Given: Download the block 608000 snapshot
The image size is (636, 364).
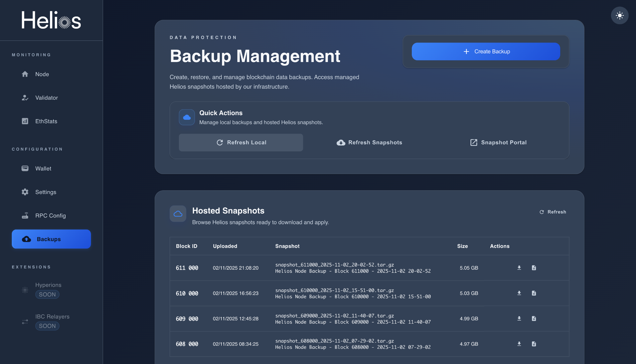Looking at the screenshot, I should [519, 344].
